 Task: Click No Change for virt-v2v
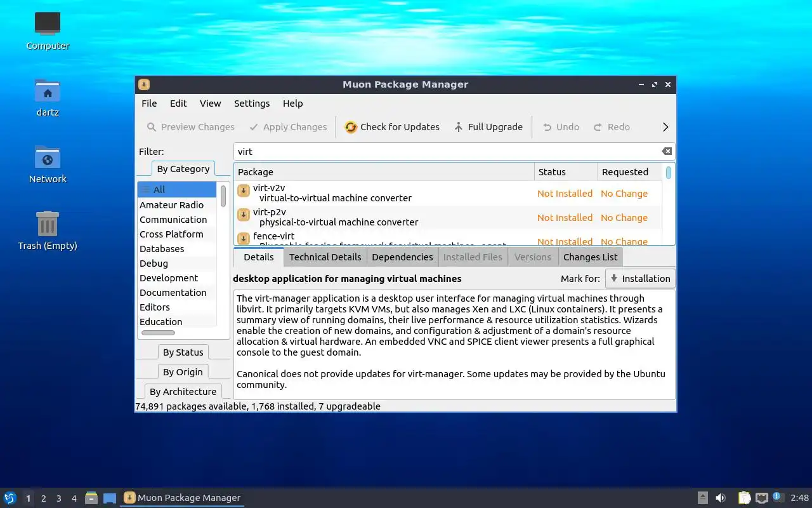coord(624,194)
